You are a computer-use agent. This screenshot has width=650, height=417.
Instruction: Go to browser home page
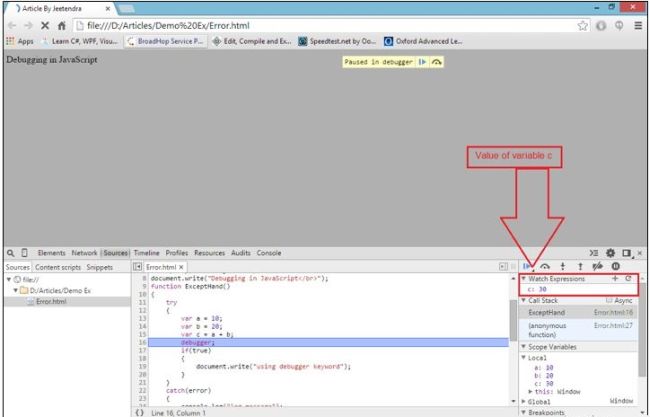(x=62, y=26)
